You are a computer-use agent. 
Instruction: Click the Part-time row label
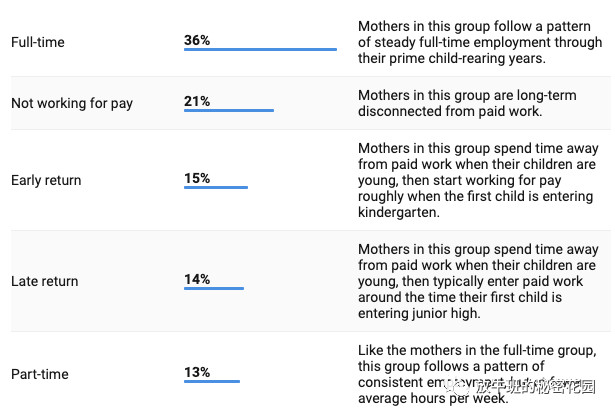[40, 374]
